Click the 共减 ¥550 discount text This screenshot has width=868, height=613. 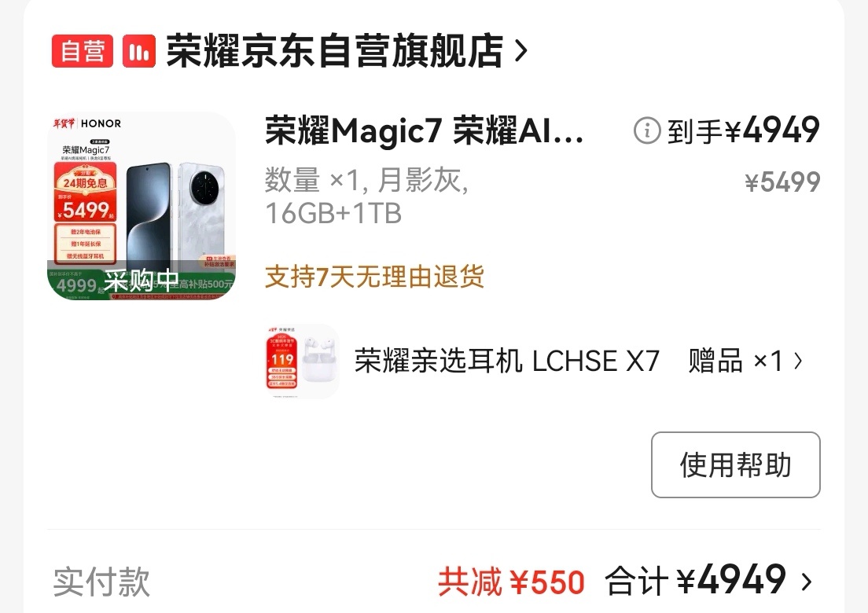(512, 582)
